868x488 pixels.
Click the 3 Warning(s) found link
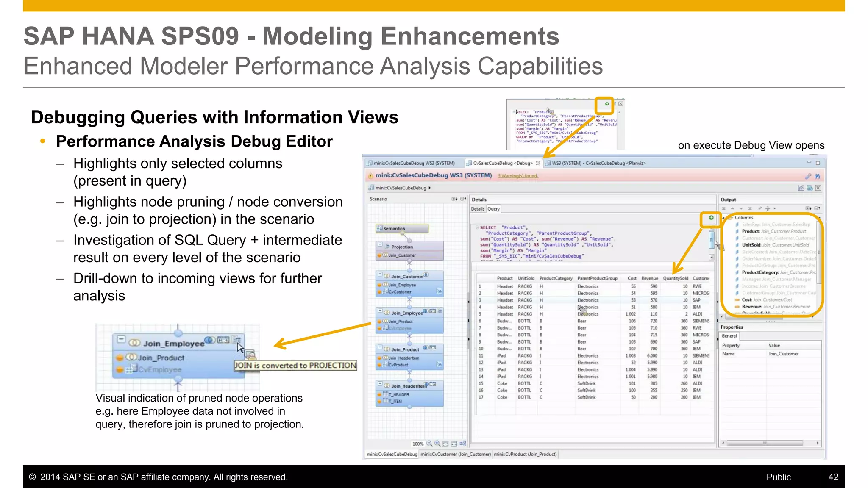click(x=518, y=176)
